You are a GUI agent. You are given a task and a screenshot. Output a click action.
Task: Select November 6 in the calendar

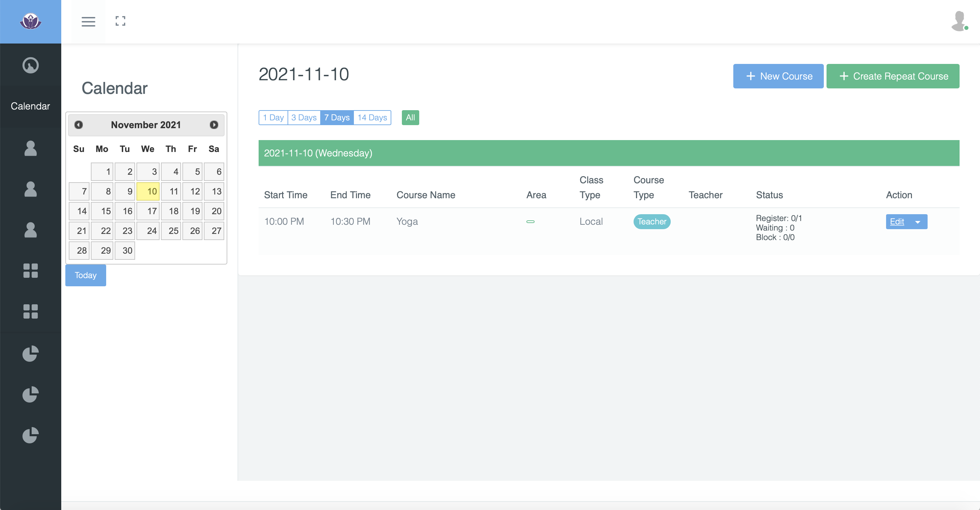(x=214, y=171)
